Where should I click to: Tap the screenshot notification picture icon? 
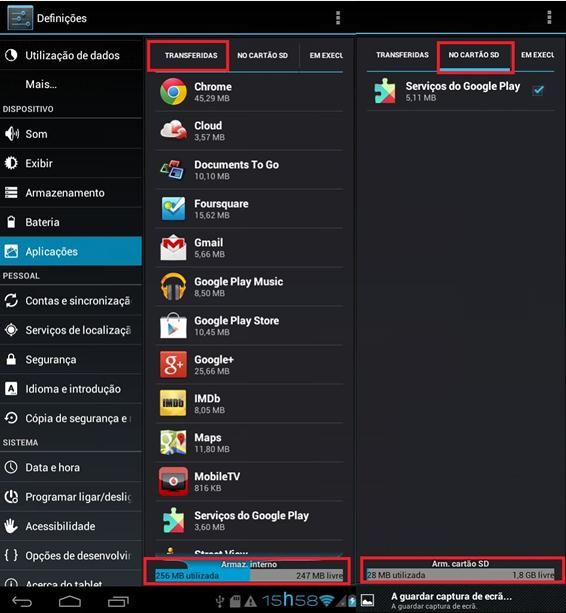click(x=367, y=600)
